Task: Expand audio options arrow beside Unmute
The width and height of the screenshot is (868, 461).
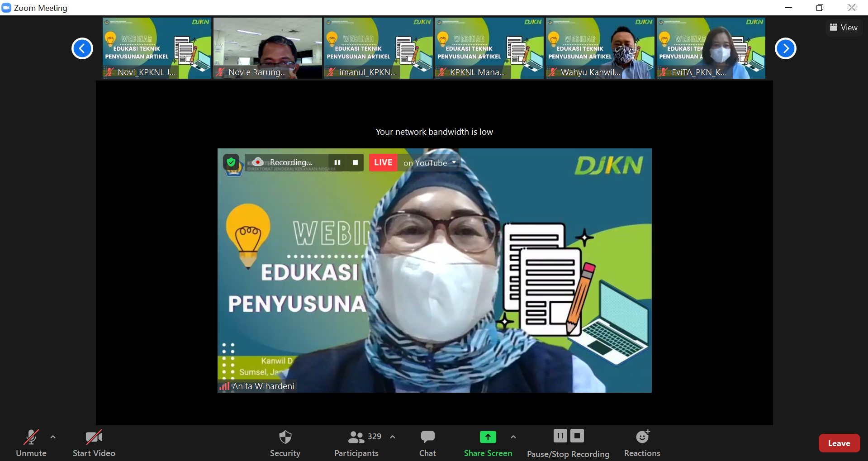Action: [53, 437]
